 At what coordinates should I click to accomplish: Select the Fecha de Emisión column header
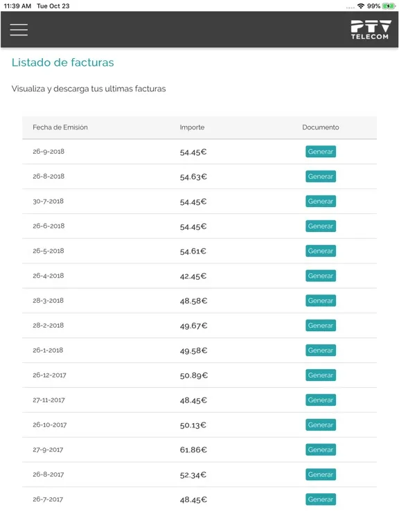click(60, 127)
